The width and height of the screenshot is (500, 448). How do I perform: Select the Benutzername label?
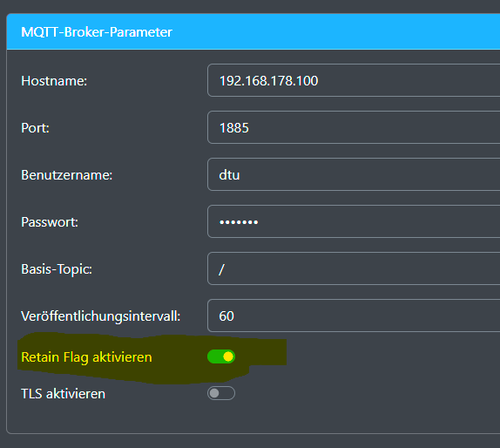(x=67, y=175)
